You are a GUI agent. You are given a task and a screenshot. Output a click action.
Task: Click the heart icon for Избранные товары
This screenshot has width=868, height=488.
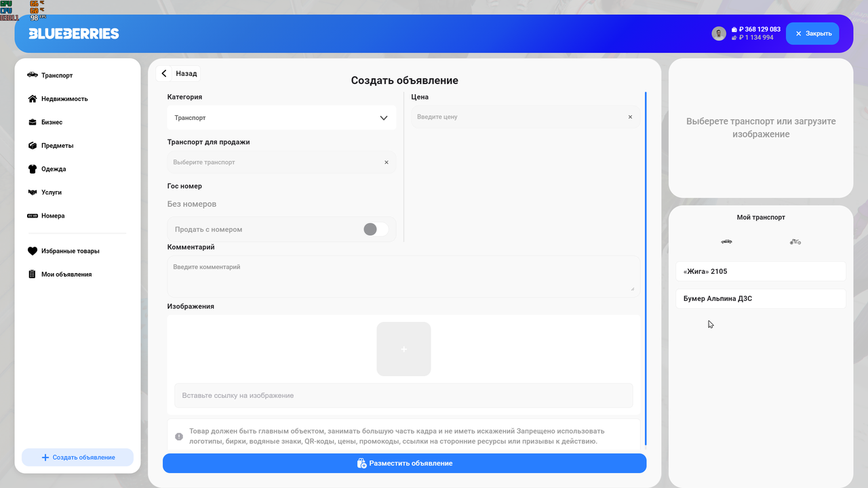(x=32, y=251)
